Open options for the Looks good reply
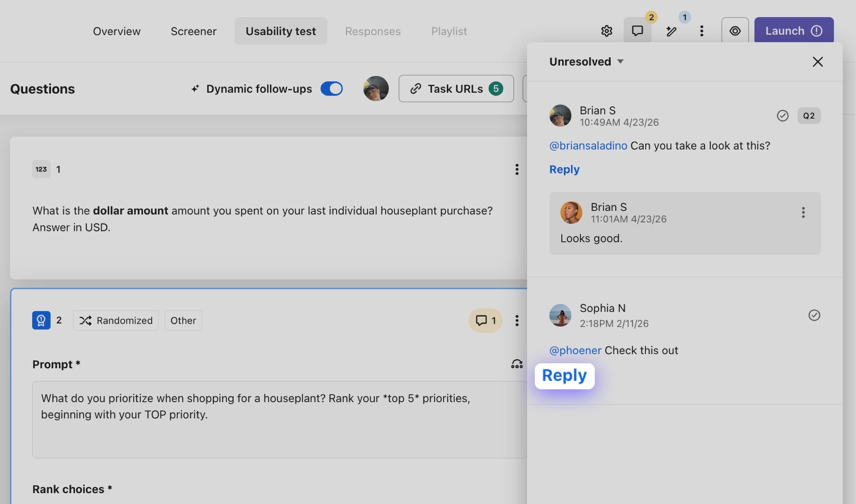Viewport: 856px width, 504px height. [x=803, y=213]
